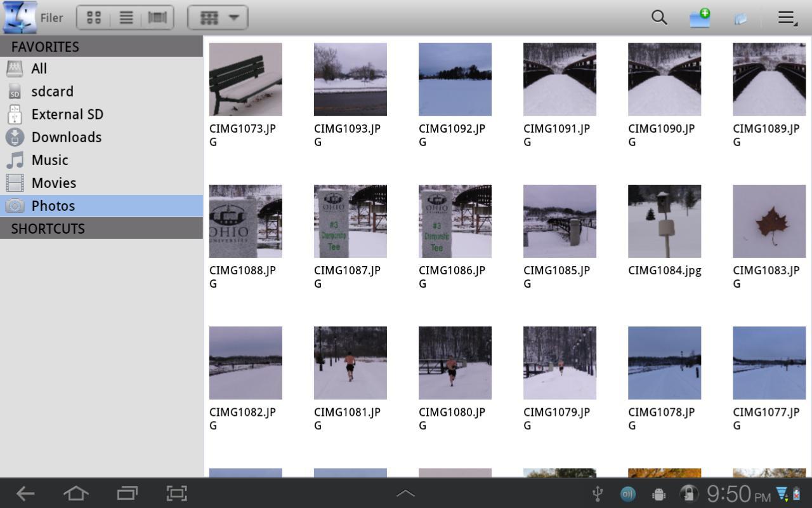812x508 pixels.
Task: Show all files via All entry
Action: [39, 69]
